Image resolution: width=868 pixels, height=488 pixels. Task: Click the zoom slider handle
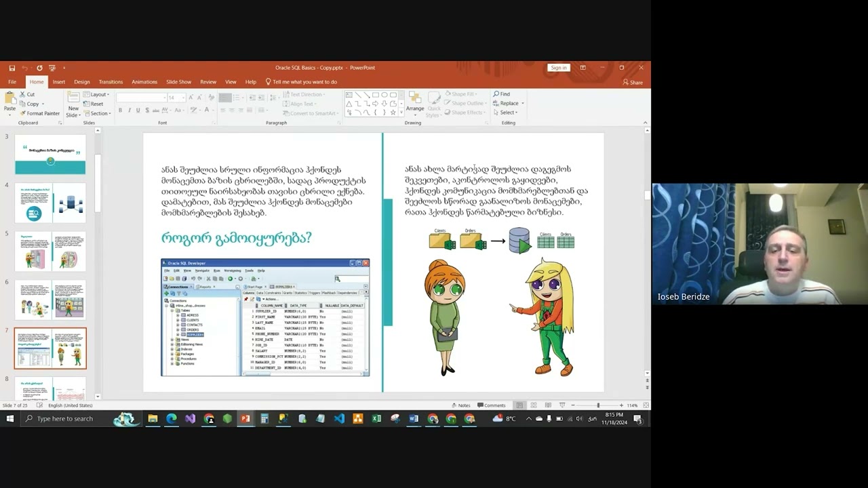pyautogui.click(x=598, y=405)
